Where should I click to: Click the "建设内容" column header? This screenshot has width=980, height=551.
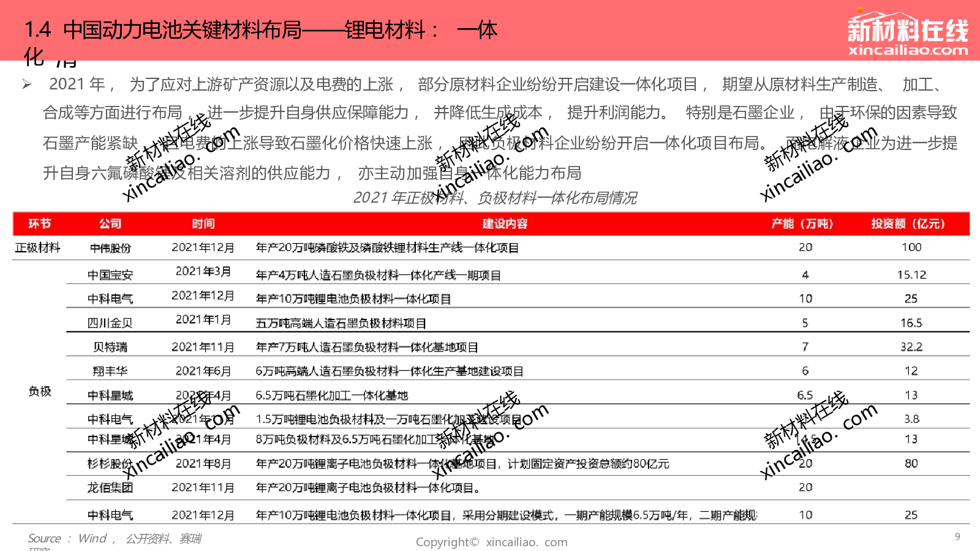coord(505,223)
